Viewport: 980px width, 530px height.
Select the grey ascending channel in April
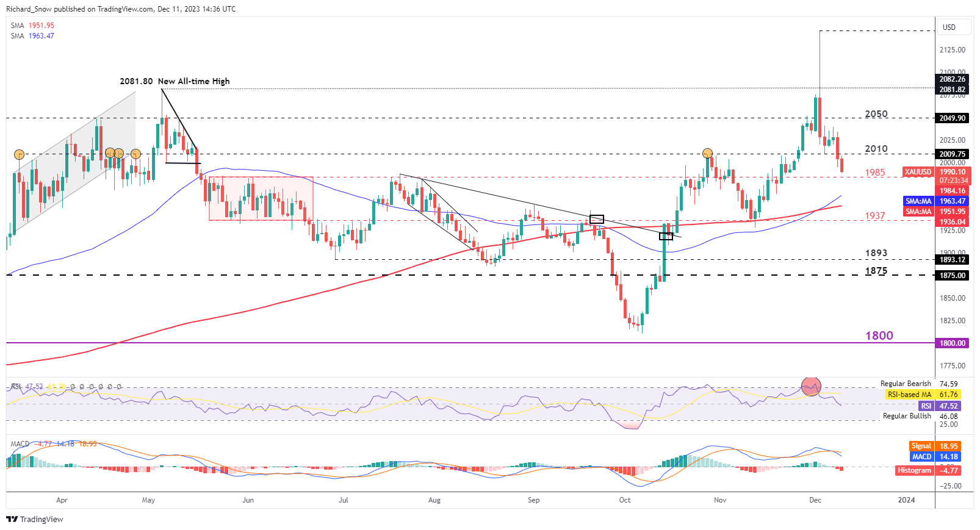pos(73,162)
